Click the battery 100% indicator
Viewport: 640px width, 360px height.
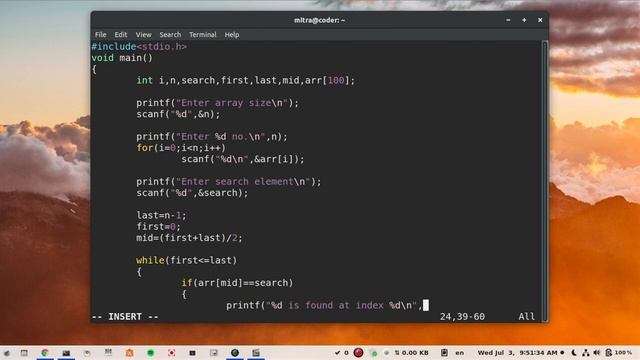[618, 353]
